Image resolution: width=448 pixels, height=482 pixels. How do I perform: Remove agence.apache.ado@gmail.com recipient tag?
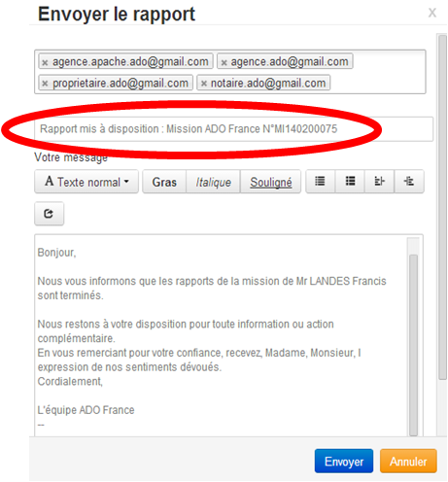tap(45, 62)
